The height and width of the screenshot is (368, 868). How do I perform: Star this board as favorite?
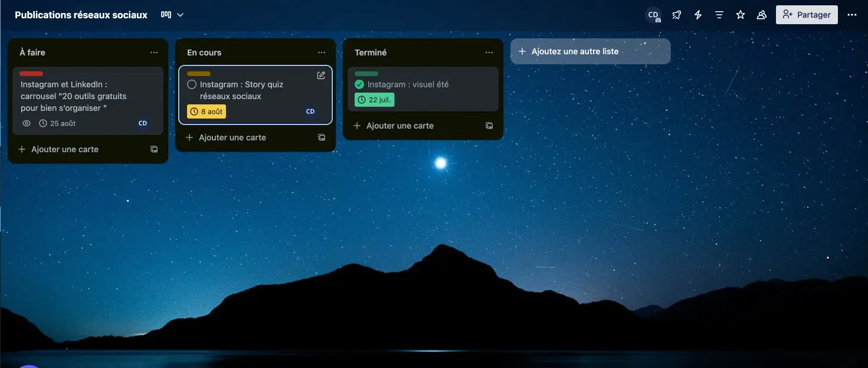pos(741,15)
